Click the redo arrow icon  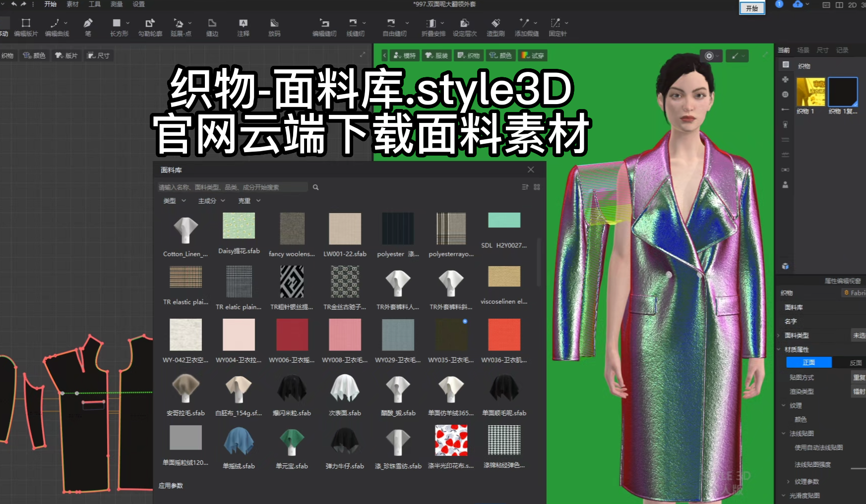(x=23, y=4)
